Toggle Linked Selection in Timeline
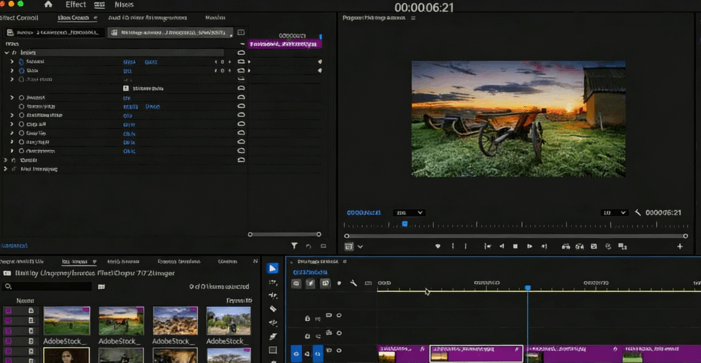701x363 pixels. pyautogui.click(x=325, y=283)
